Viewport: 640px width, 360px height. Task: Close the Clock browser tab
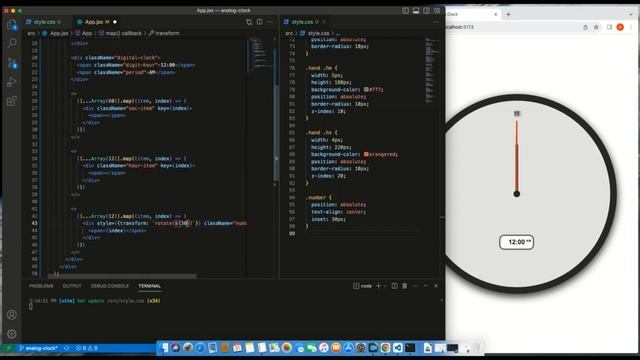(x=496, y=14)
